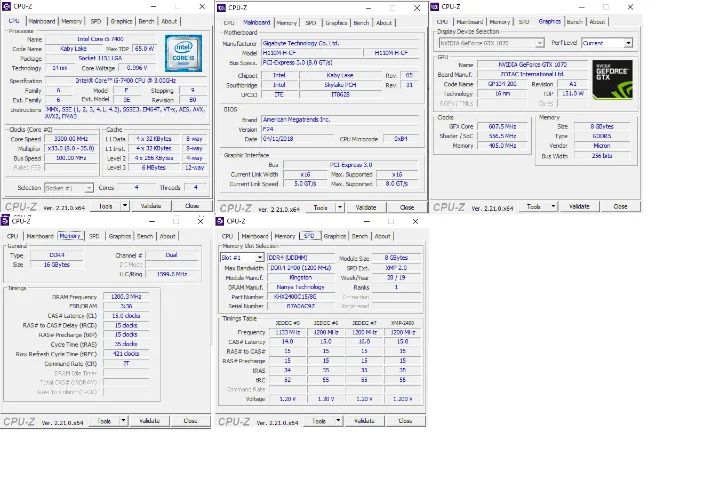The width and height of the screenshot is (707, 480).
Task: Click the BIOS date 04/11/2018 value
Action: [x=297, y=139]
